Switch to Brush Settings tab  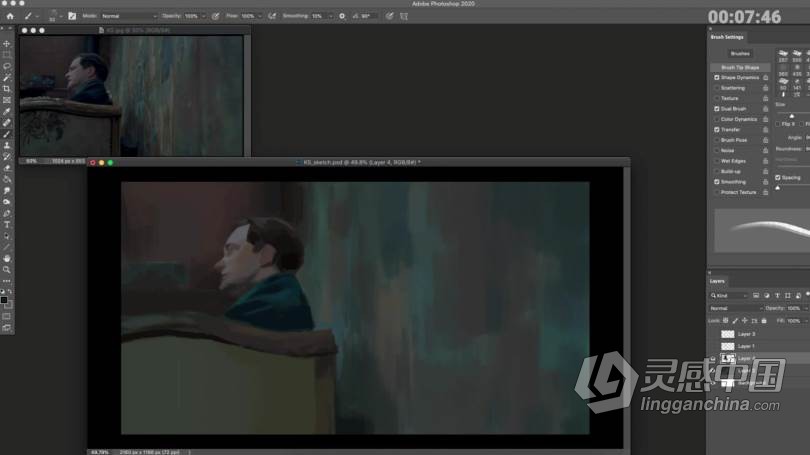pyautogui.click(x=727, y=37)
